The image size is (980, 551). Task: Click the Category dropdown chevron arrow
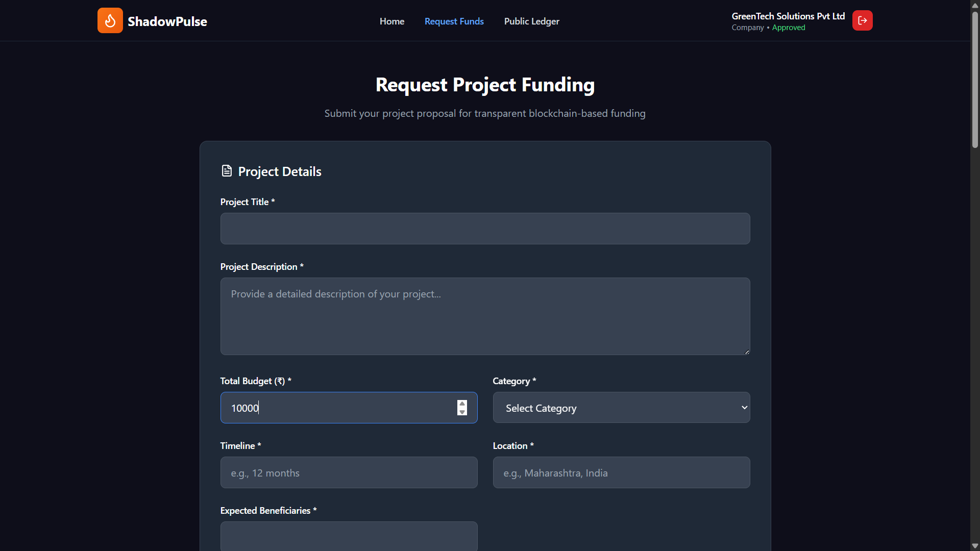pos(744,408)
